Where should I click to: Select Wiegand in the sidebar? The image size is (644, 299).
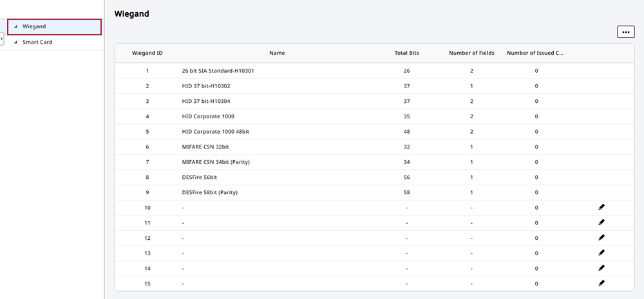[x=34, y=26]
